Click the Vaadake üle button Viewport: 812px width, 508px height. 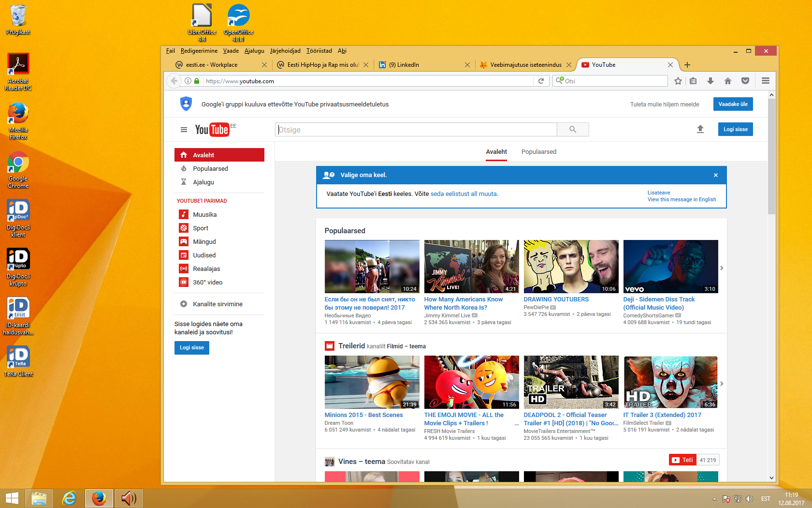point(733,104)
